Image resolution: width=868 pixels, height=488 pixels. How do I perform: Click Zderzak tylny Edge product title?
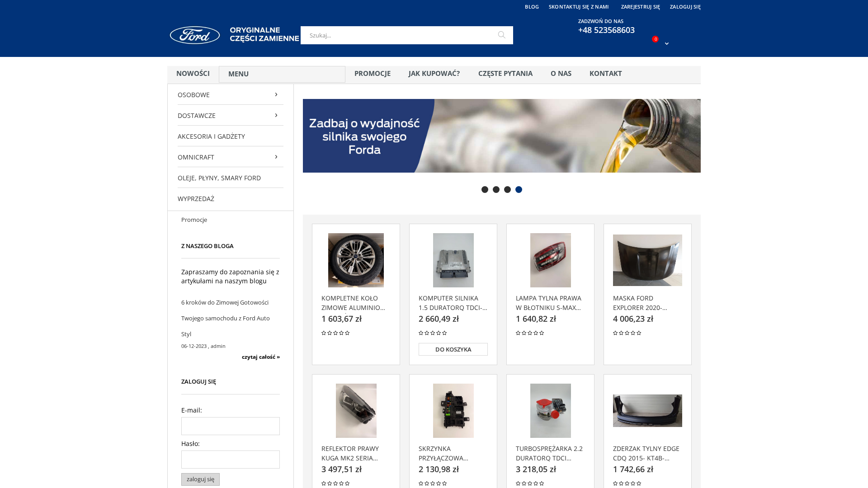pyautogui.click(x=646, y=453)
